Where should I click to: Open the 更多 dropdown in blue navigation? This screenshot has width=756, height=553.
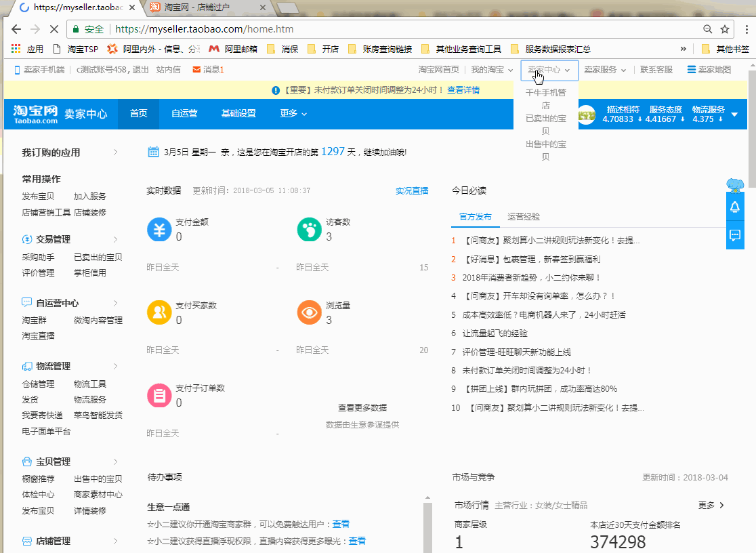[293, 113]
